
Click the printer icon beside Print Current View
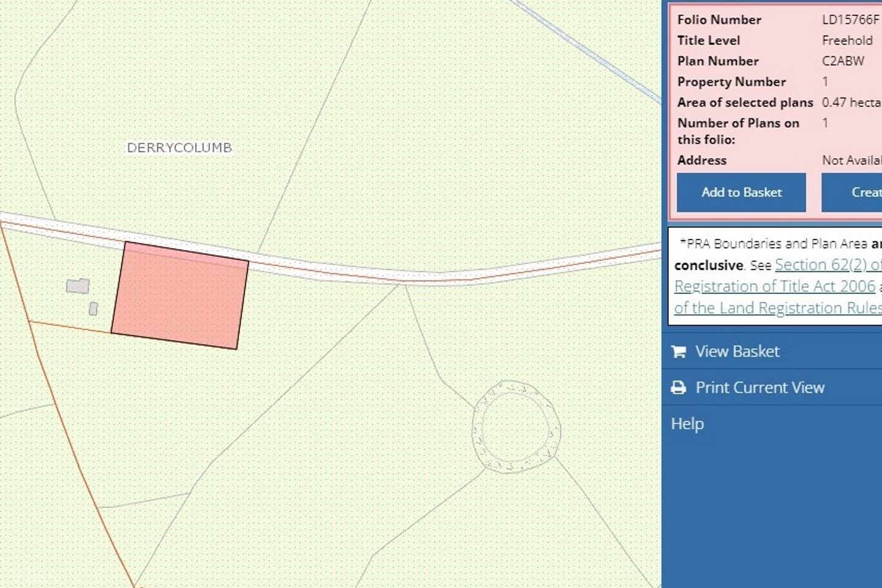click(678, 388)
